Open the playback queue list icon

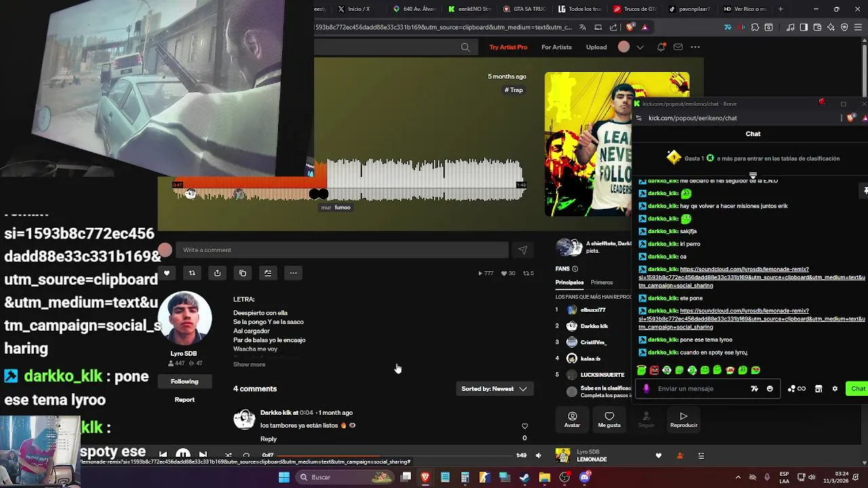click(701, 455)
